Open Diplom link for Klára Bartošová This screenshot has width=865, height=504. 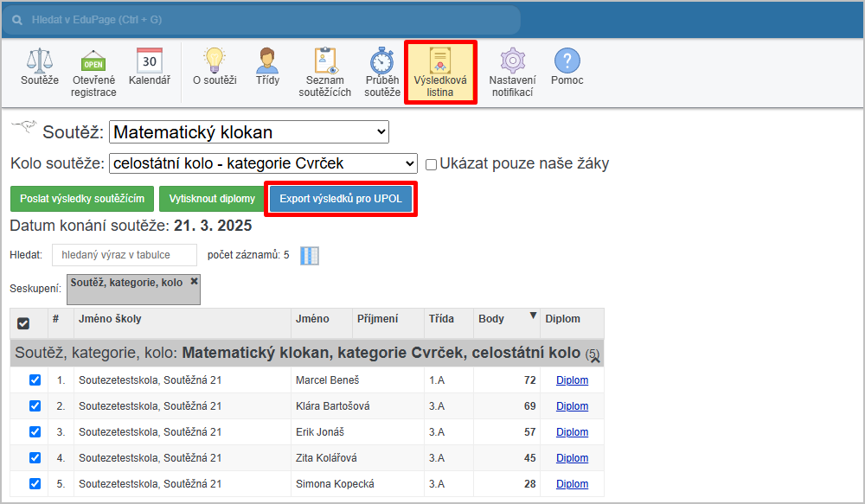(572, 406)
